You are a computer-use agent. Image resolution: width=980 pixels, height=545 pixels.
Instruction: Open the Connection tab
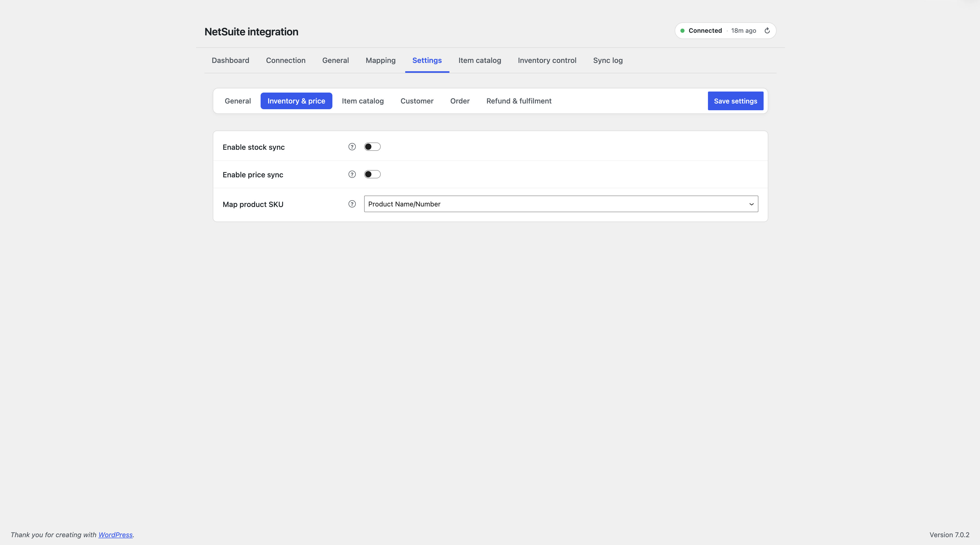[x=286, y=61]
